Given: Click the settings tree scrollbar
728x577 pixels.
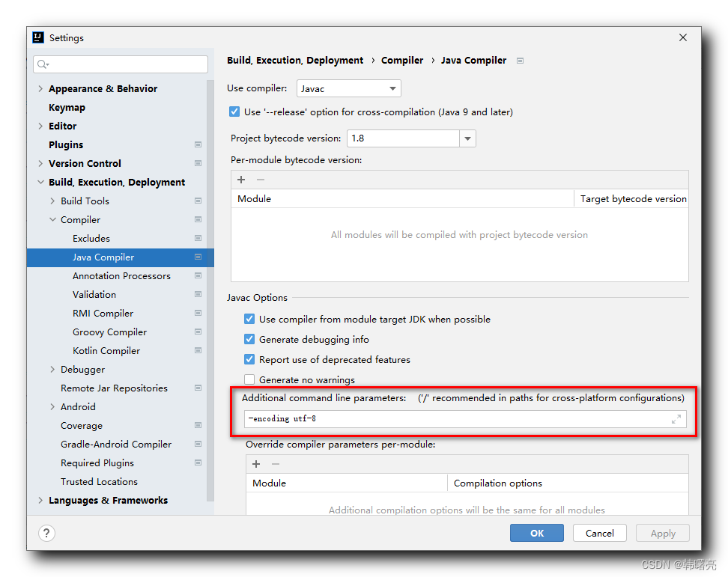Looking at the screenshot, I should pyautogui.click(x=210, y=290).
